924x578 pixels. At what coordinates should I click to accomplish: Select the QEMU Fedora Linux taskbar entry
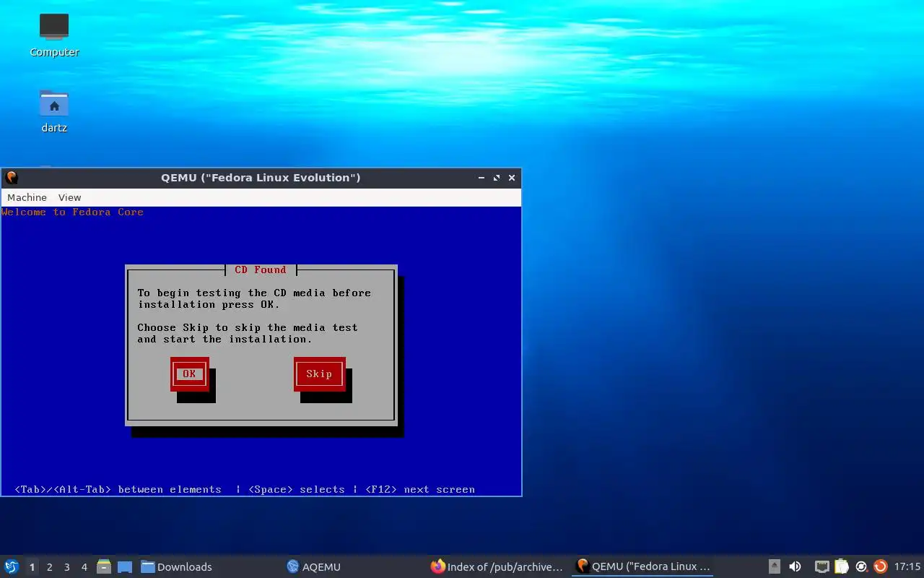[642, 567]
